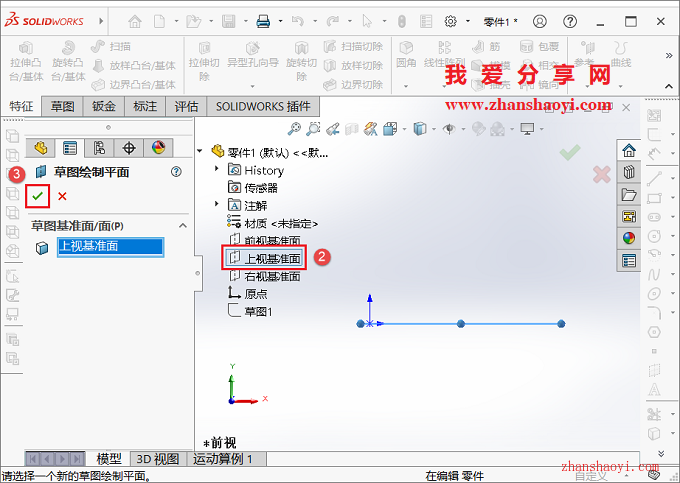Cancel corner red X in viewport
This screenshot has width=680, height=483.
pyautogui.click(x=602, y=174)
